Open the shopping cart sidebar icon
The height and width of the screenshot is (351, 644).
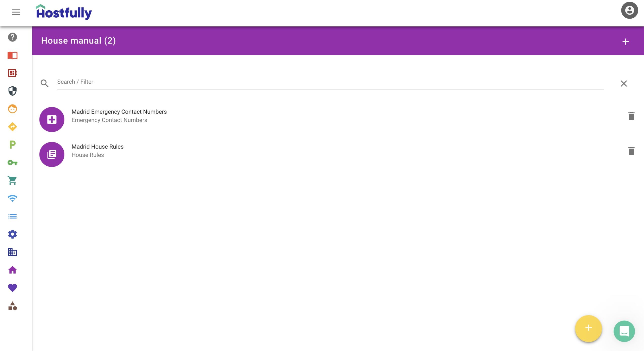12,180
